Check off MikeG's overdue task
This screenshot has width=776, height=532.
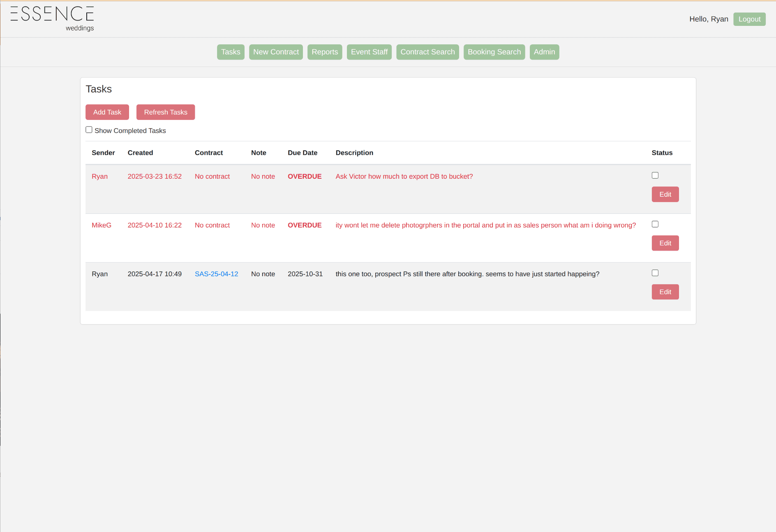pyautogui.click(x=655, y=224)
